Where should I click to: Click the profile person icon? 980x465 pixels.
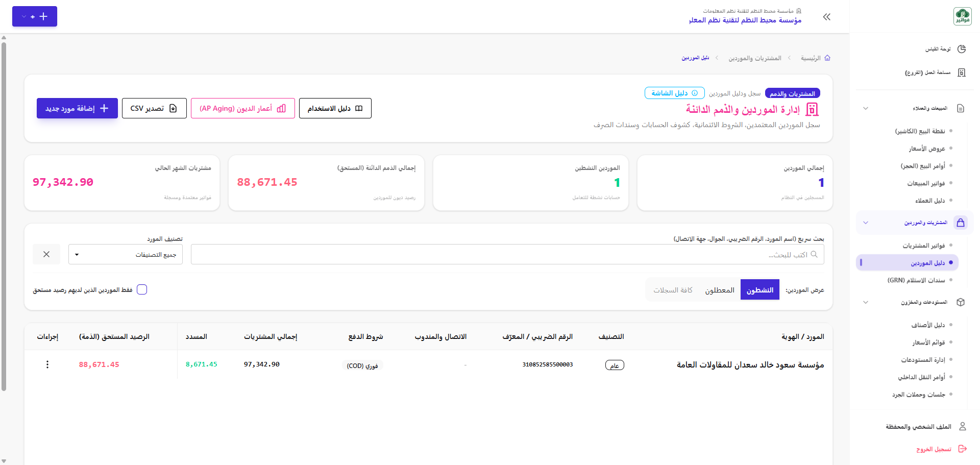(963, 426)
